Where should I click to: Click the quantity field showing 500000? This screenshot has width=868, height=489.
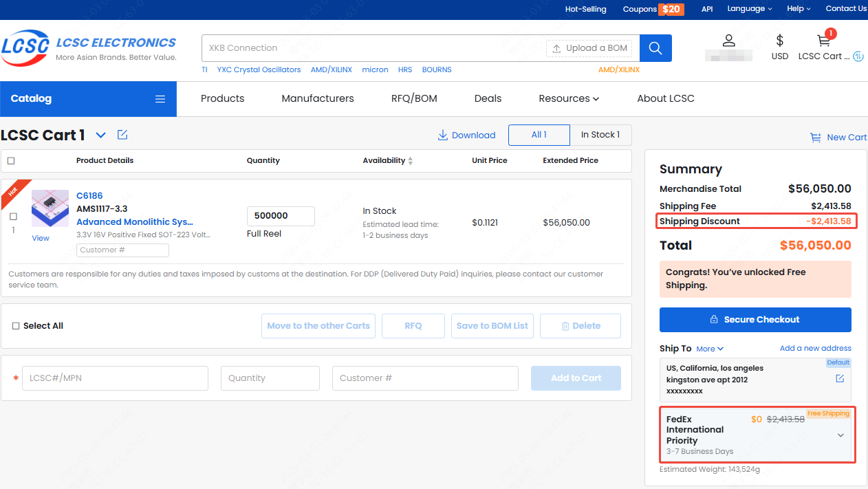tap(281, 216)
